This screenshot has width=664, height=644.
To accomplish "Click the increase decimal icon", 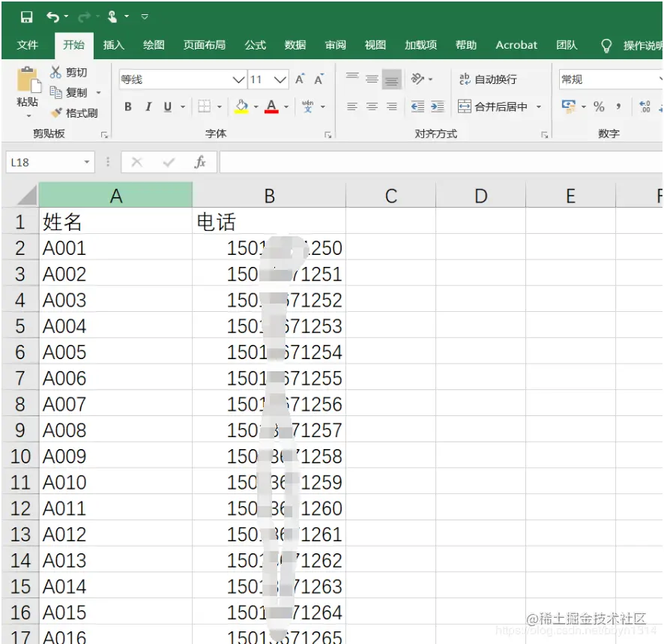I will tap(645, 106).
